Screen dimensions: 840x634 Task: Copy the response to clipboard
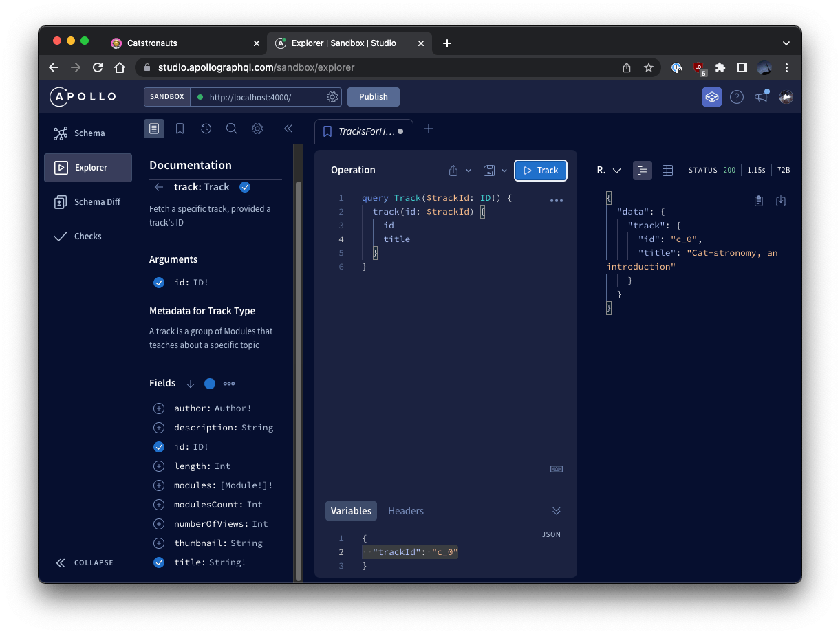759,201
